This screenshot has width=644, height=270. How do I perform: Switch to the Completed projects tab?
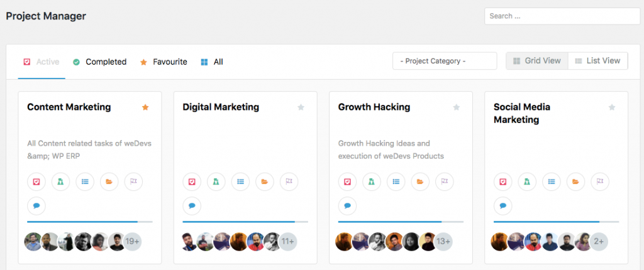(x=99, y=62)
